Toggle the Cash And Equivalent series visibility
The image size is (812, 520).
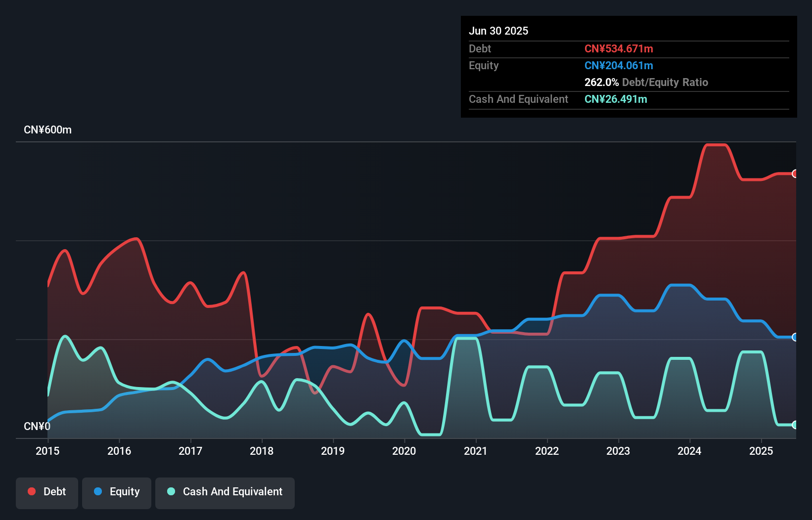(x=225, y=492)
